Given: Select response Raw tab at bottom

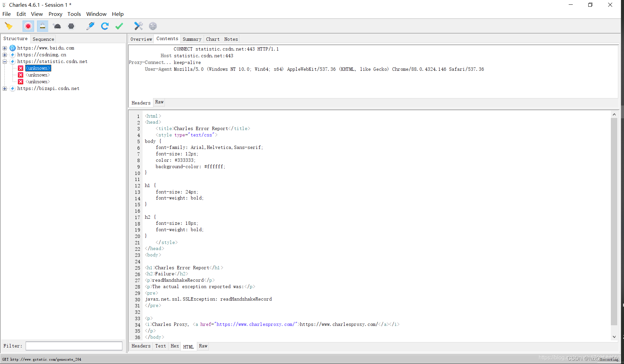Looking at the screenshot, I should (x=203, y=346).
